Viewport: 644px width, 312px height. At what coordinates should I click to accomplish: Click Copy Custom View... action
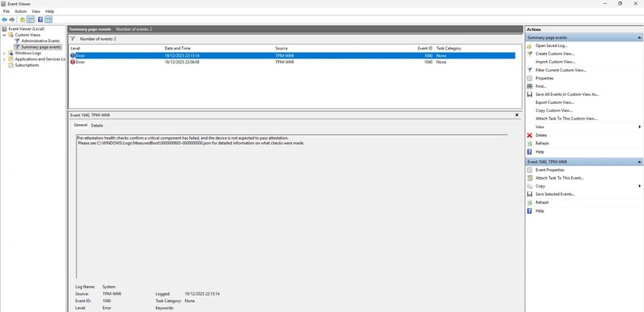coord(554,110)
